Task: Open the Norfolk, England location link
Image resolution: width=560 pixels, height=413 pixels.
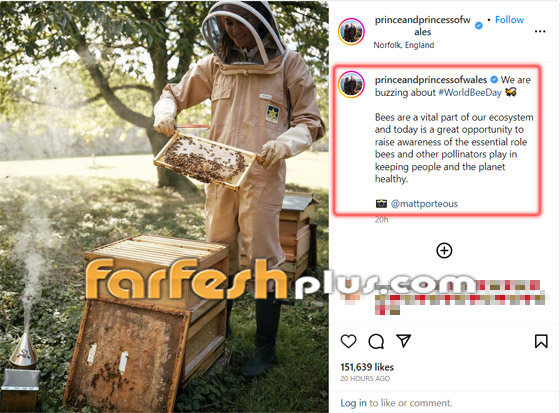Action: tap(404, 45)
